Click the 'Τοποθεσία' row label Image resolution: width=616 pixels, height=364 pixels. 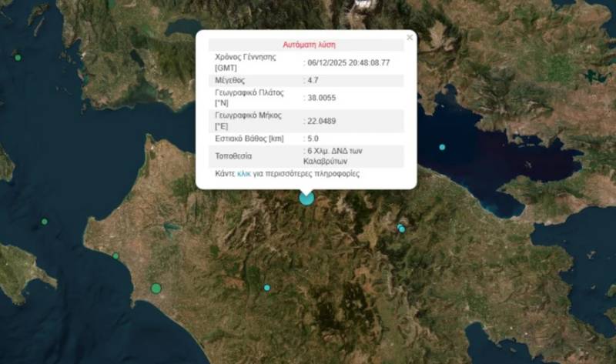234,156
